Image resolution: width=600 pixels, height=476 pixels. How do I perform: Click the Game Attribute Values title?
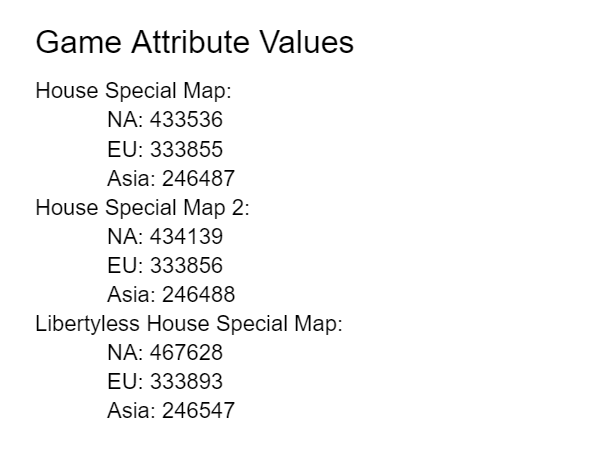(194, 43)
